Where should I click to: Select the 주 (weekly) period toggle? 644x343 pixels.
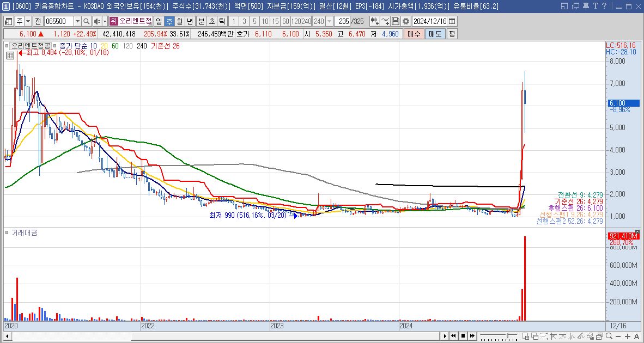tap(169, 21)
